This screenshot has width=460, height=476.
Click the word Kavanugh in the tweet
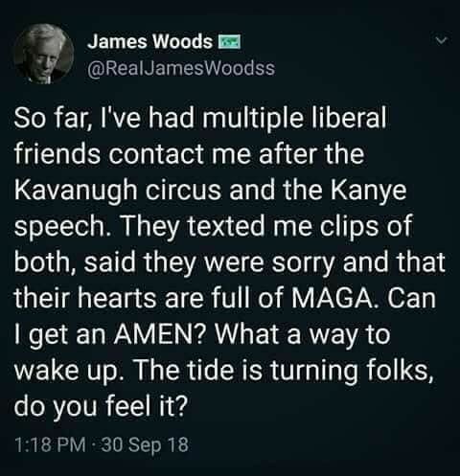(x=76, y=190)
